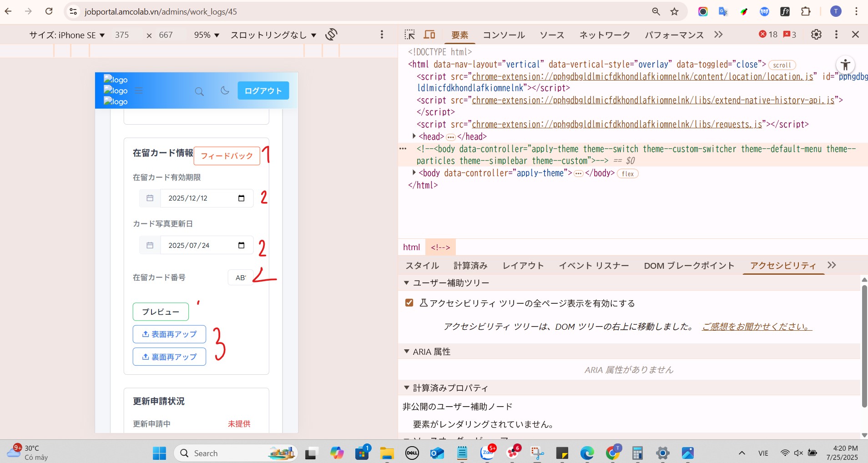Viewport: 868px width, 463px height.
Task: Click the browser back arrow
Action: pos(8,11)
